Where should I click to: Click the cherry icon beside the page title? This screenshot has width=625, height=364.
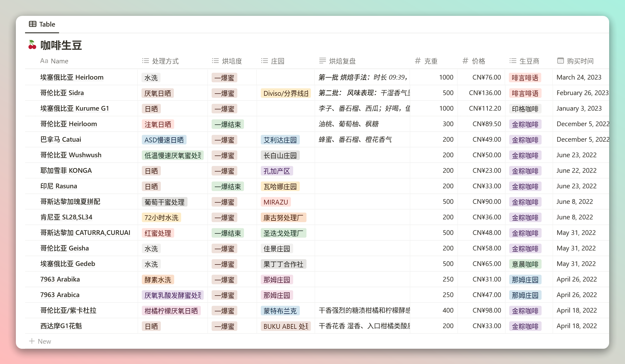[32, 45]
